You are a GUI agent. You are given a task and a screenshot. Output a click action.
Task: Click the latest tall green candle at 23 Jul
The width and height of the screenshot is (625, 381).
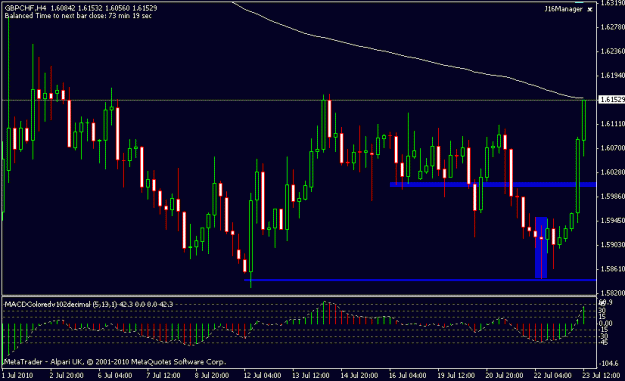[x=584, y=120]
